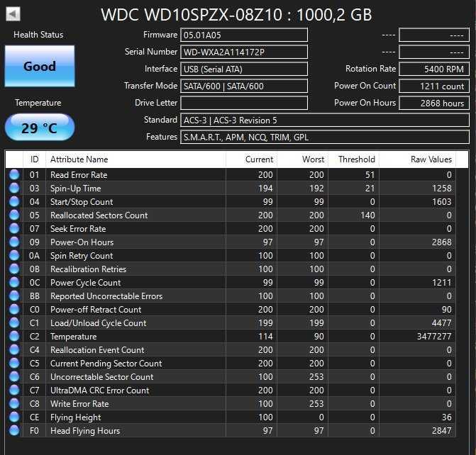Image resolution: width=476 pixels, height=455 pixels.
Task: Click the status orb for Power-On Hours row
Action: click(14, 242)
